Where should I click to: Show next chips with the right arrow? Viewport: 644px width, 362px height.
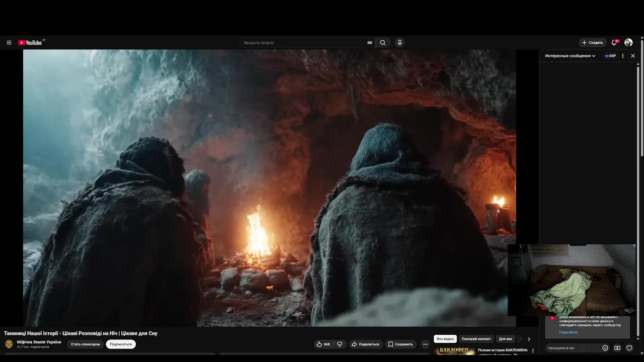(x=529, y=339)
